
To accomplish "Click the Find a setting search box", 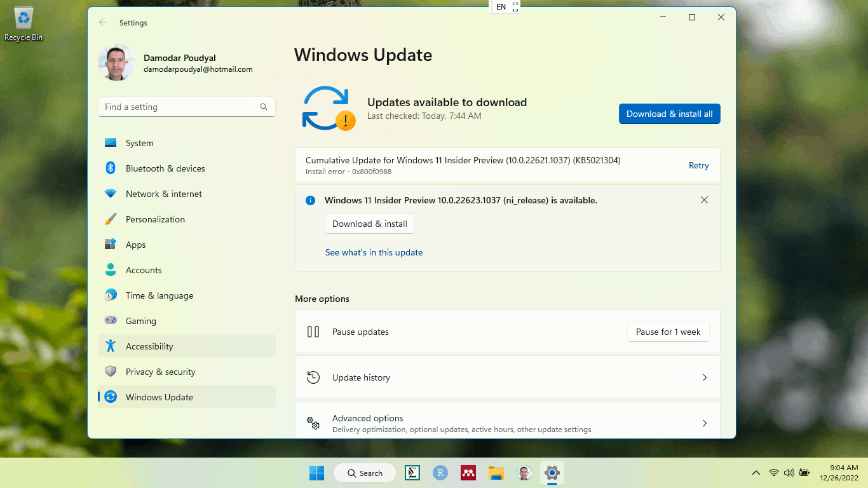I will (x=187, y=107).
